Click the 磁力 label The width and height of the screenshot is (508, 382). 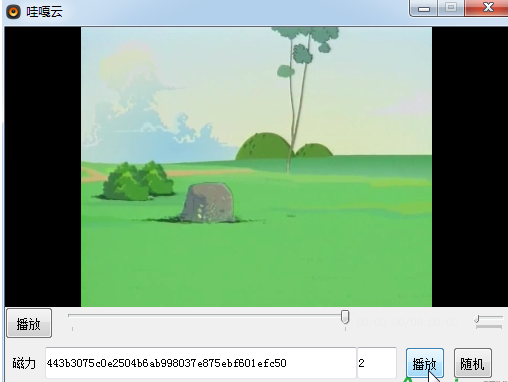click(24, 363)
